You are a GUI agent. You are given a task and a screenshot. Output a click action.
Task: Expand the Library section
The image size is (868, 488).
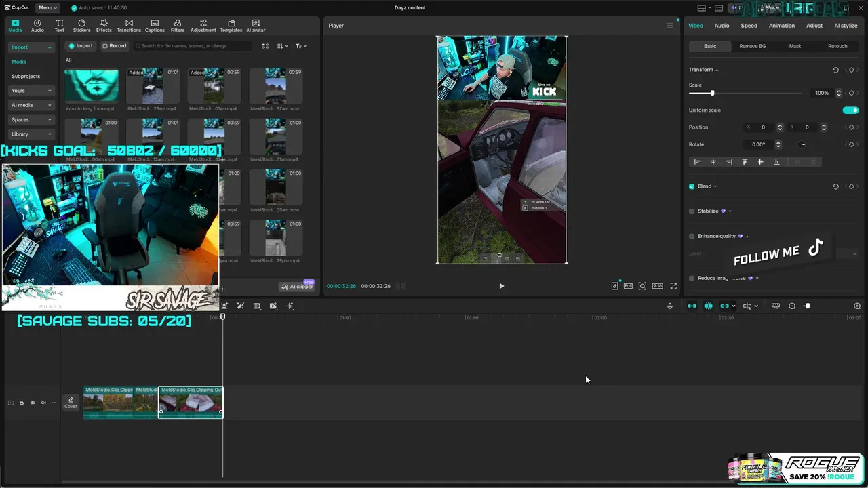31,134
